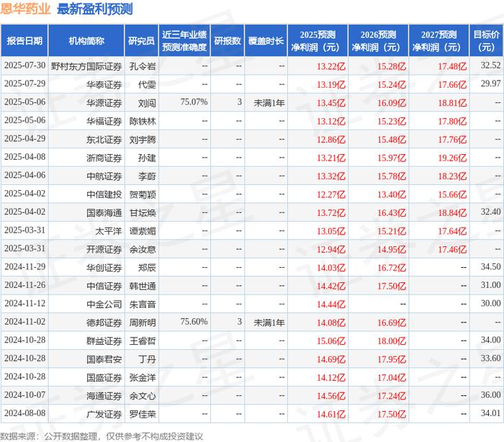Select institution 野村东方国际证券
The width and height of the screenshot is (504, 442).
click(x=86, y=66)
